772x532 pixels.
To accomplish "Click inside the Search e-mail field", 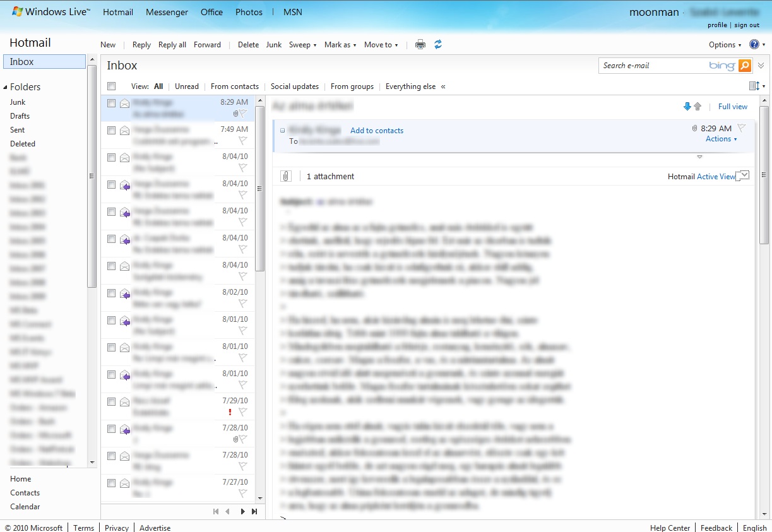I will 653,65.
